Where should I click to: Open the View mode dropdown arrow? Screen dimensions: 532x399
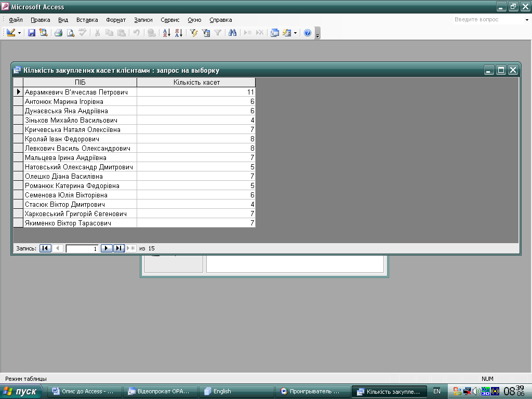pyautogui.click(x=19, y=33)
